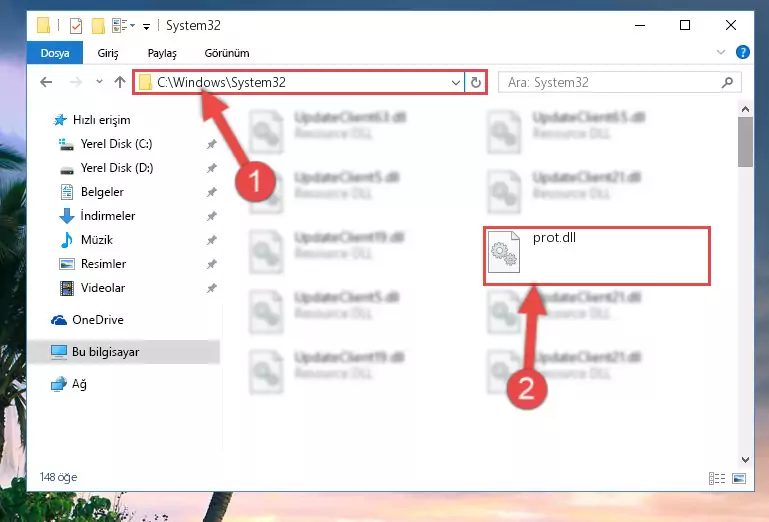This screenshot has height=522, width=769.
Task: Select Ağ network in navigation pane
Action: [x=69, y=384]
